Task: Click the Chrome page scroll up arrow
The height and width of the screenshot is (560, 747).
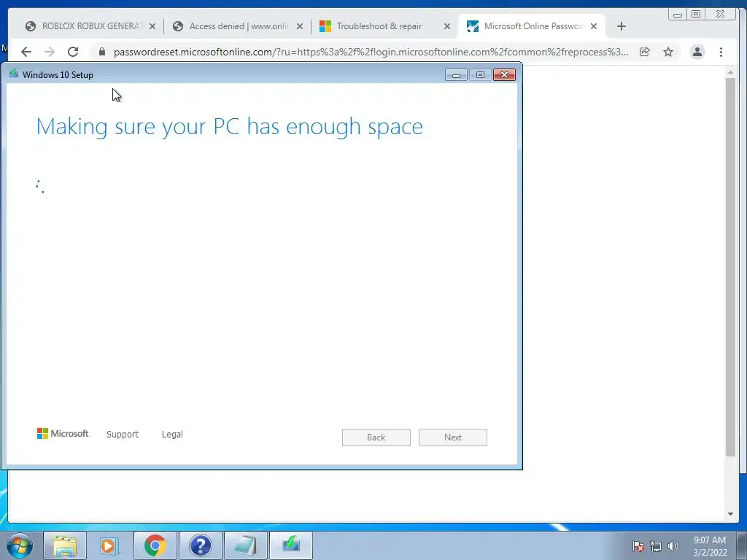Action: 730,72
